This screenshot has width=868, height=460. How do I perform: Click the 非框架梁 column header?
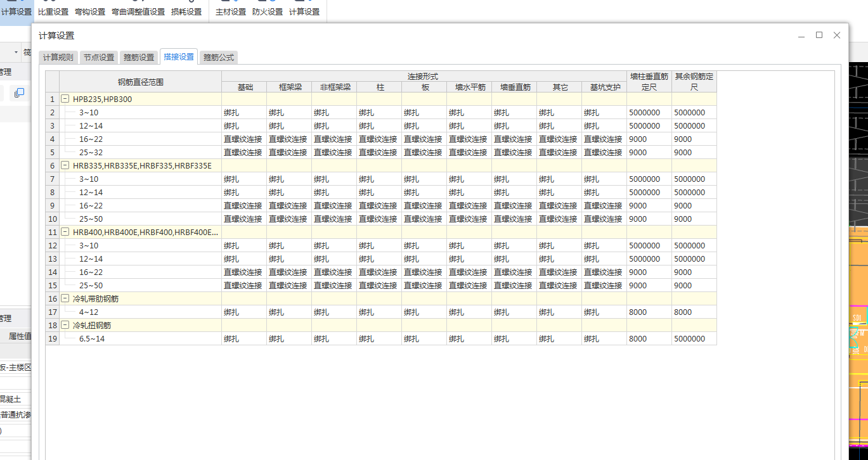[x=335, y=87]
